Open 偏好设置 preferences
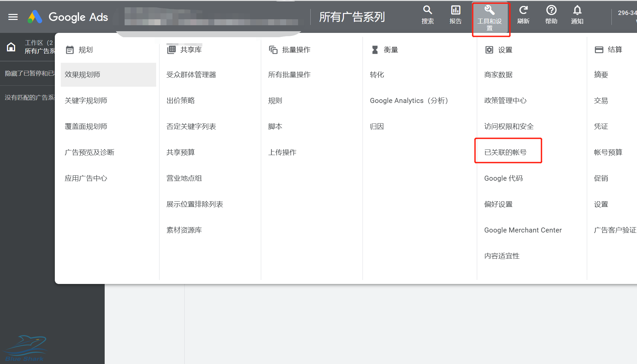Viewport: 637px width, 364px height. coord(498,204)
